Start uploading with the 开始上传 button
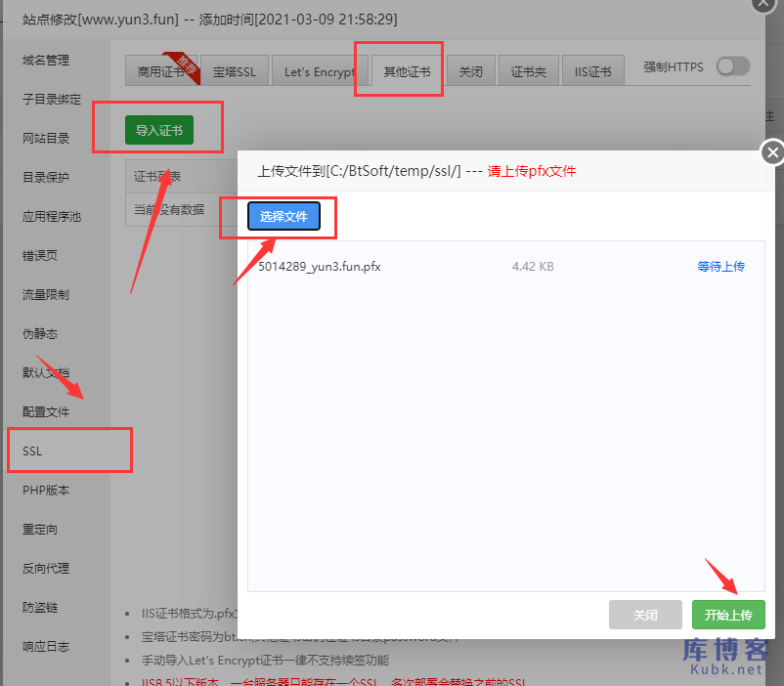The image size is (784, 686). 728,615
